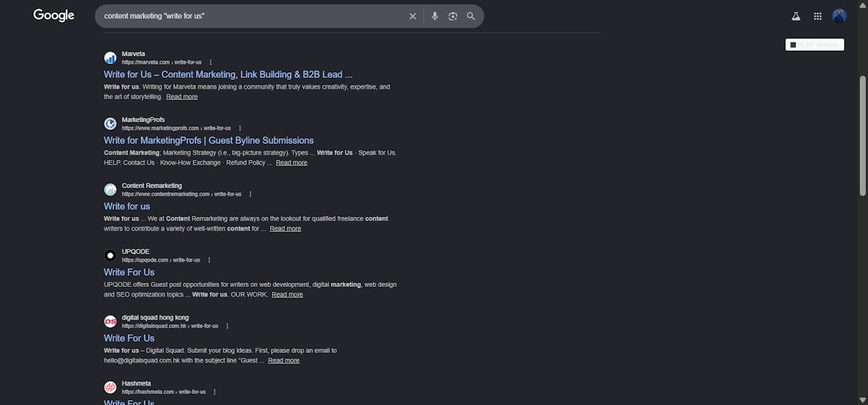Click the UPQODE site favicon
Screen dimensions: 868x405
(x=110, y=256)
